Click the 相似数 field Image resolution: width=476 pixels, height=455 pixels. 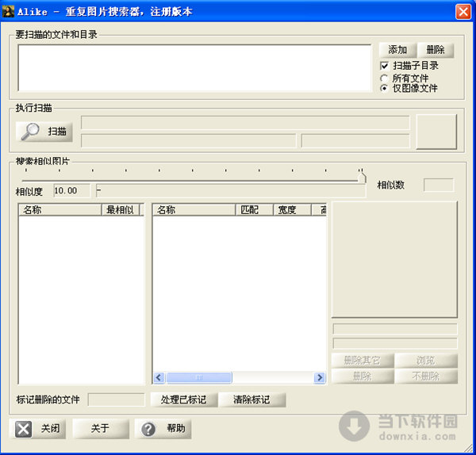439,185
